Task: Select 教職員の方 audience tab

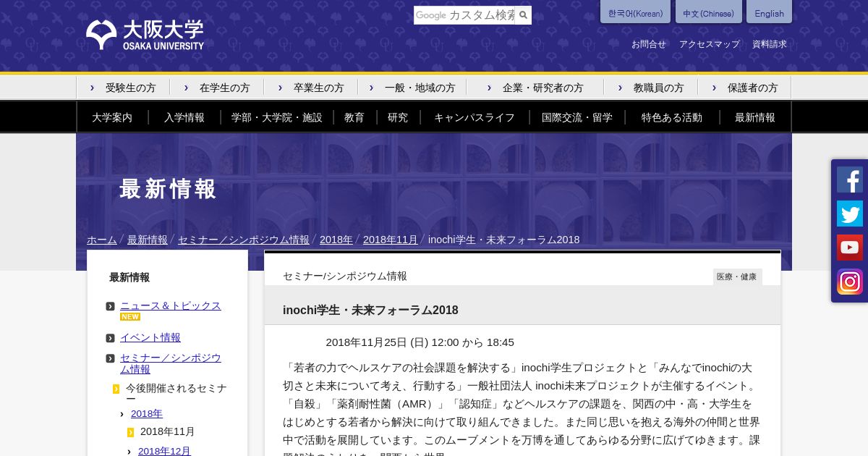Action: click(x=651, y=88)
